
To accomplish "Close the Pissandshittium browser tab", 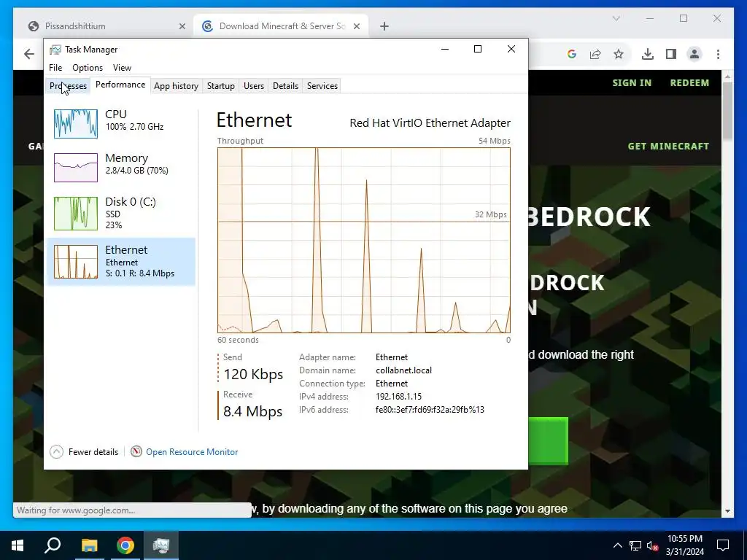I will [x=182, y=26].
